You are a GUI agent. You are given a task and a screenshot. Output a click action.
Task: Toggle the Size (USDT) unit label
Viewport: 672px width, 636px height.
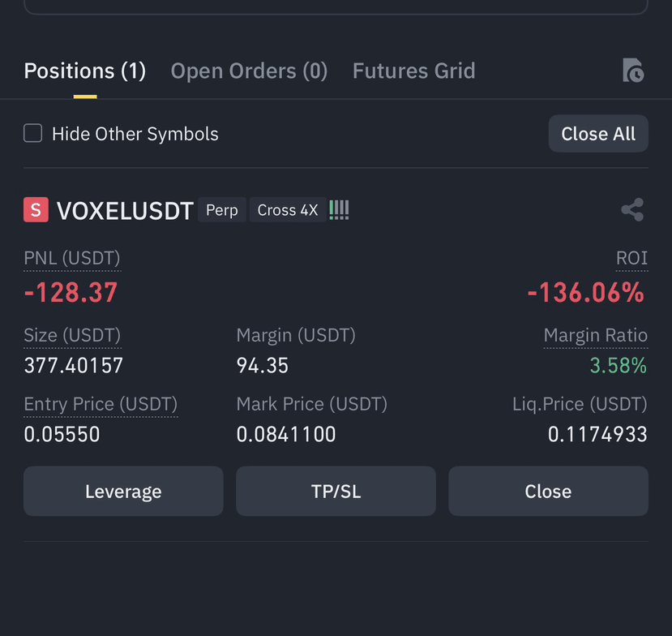tap(72, 335)
